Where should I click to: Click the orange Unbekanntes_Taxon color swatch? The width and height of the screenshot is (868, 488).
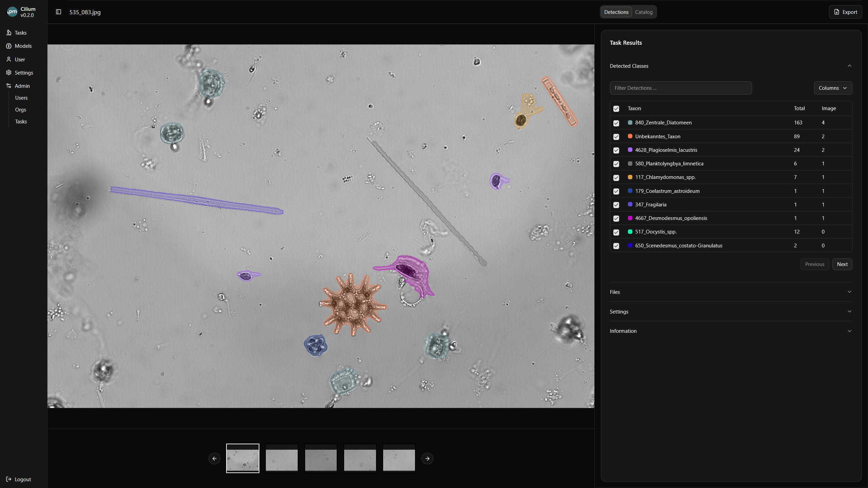pyautogui.click(x=630, y=136)
